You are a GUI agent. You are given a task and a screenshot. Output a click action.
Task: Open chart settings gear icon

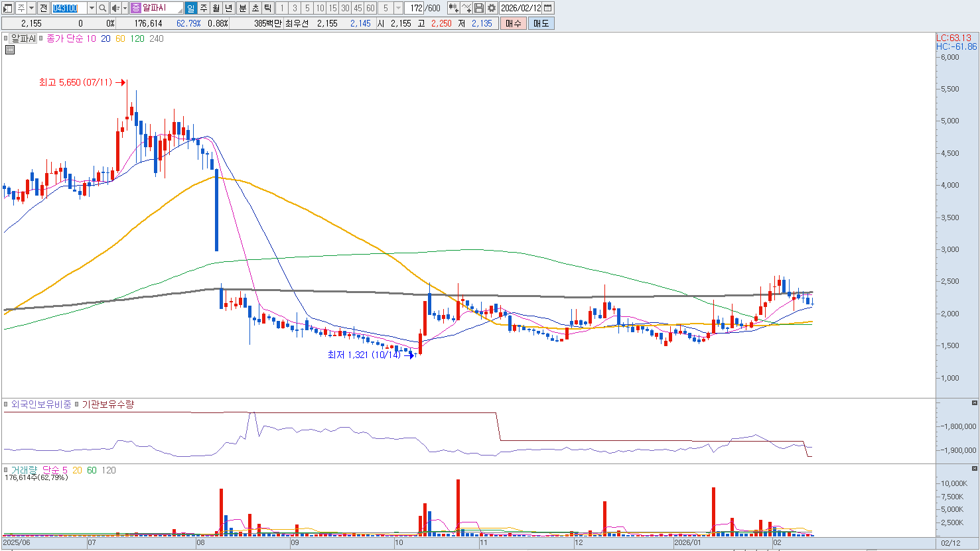(x=491, y=8)
